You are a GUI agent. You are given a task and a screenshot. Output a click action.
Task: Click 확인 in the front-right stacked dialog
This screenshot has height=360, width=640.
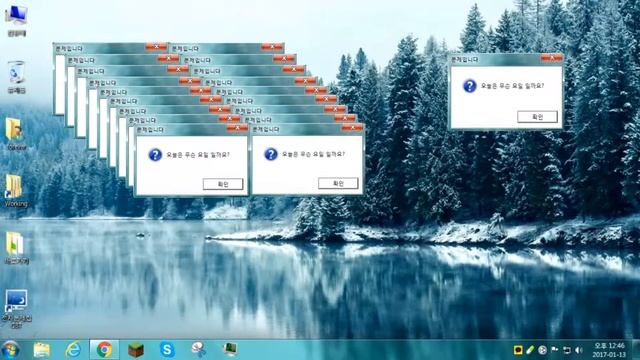coord(338,183)
